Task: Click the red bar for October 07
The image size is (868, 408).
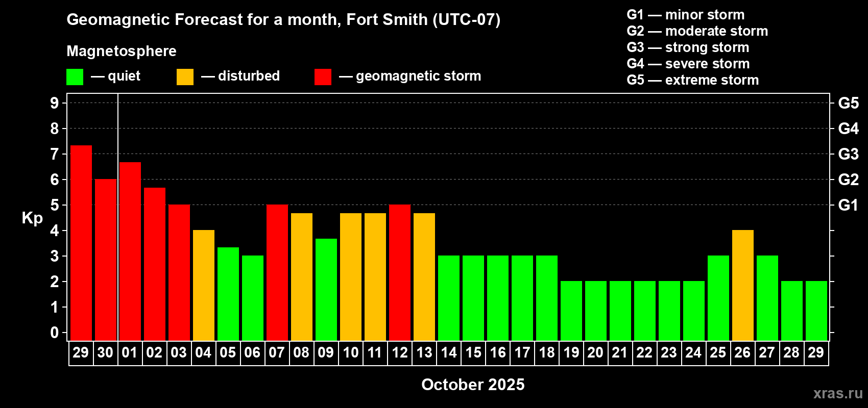Action: click(277, 272)
